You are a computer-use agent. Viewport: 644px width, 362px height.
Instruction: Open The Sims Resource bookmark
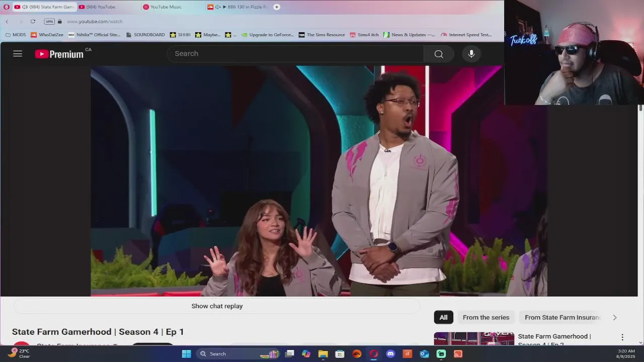pyautogui.click(x=322, y=35)
